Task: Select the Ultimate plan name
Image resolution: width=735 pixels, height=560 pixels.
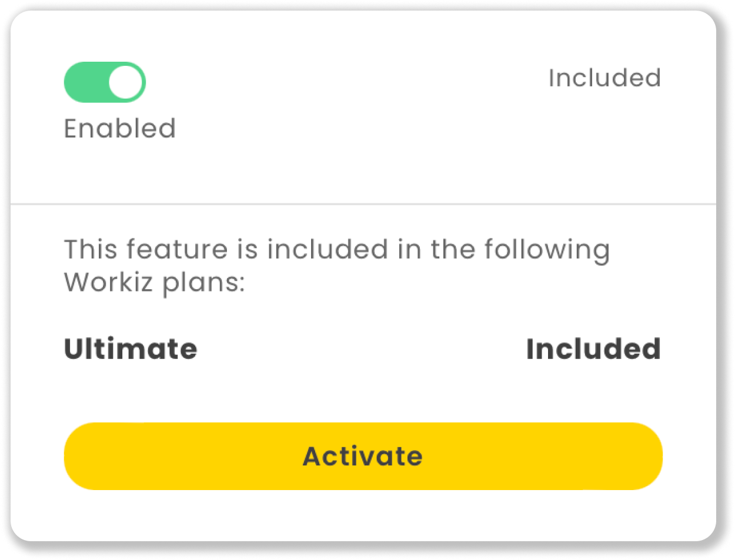Action: pos(131,349)
